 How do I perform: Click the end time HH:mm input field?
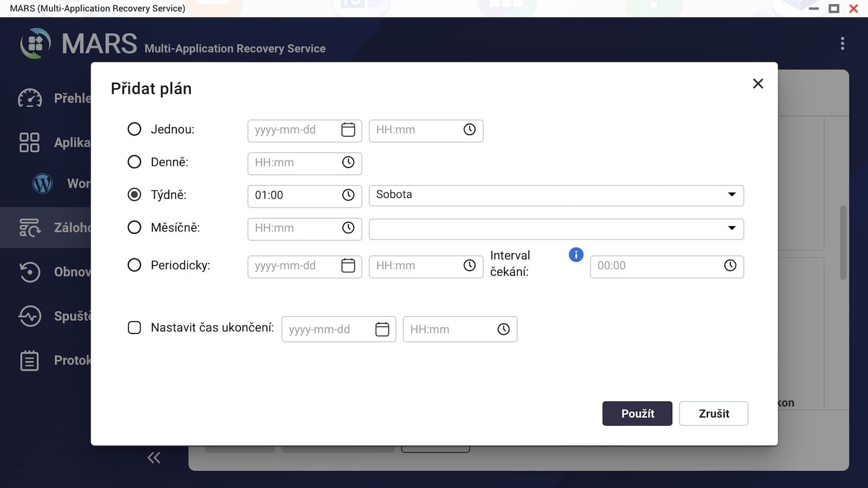(x=460, y=329)
